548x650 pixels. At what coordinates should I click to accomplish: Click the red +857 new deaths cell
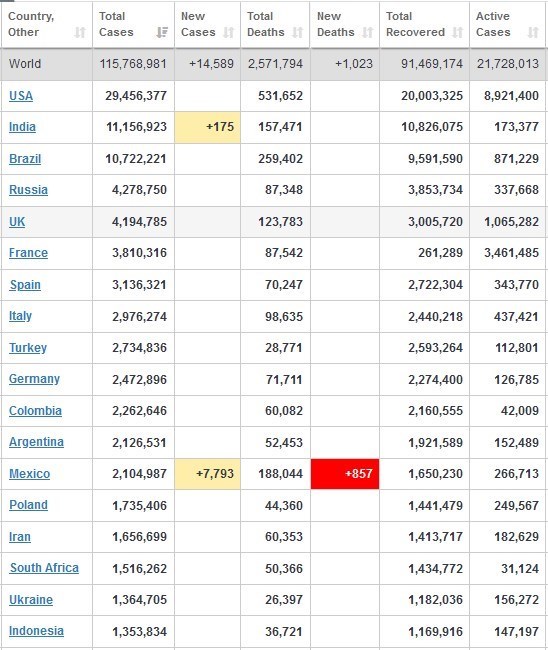[x=345, y=474]
